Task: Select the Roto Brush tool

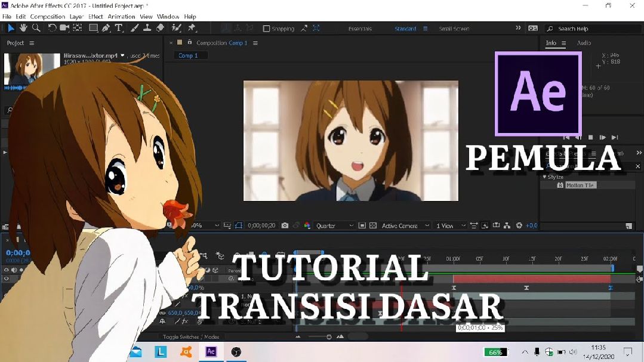Action: coord(177,28)
